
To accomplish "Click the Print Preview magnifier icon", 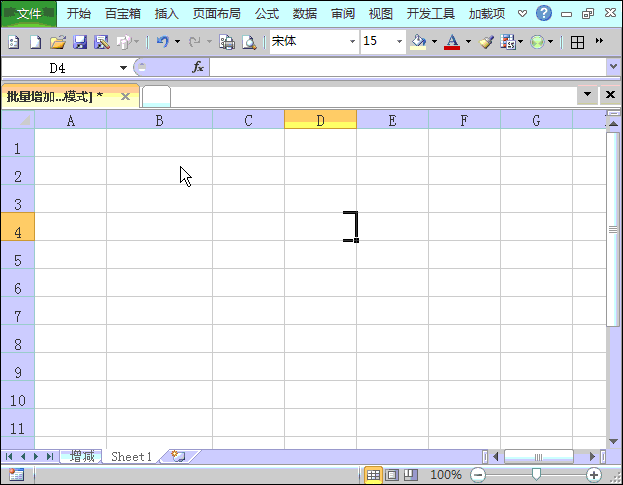I will (249, 42).
